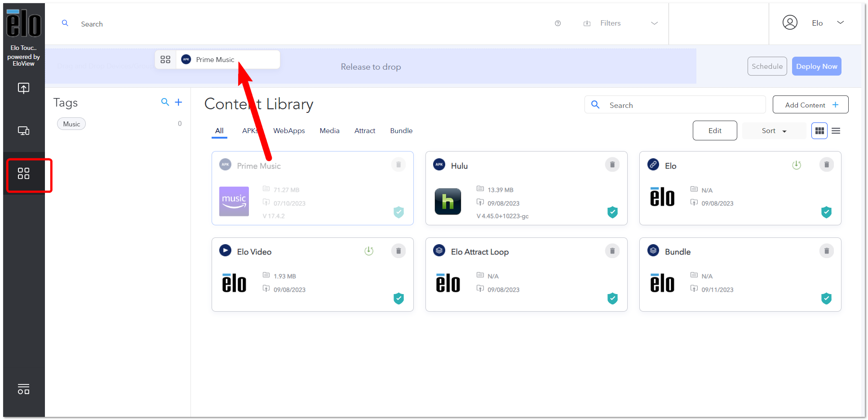Image resolution: width=868 pixels, height=420 pixels.
Task: Select the Bundle tab
Action: click(401, 131)
